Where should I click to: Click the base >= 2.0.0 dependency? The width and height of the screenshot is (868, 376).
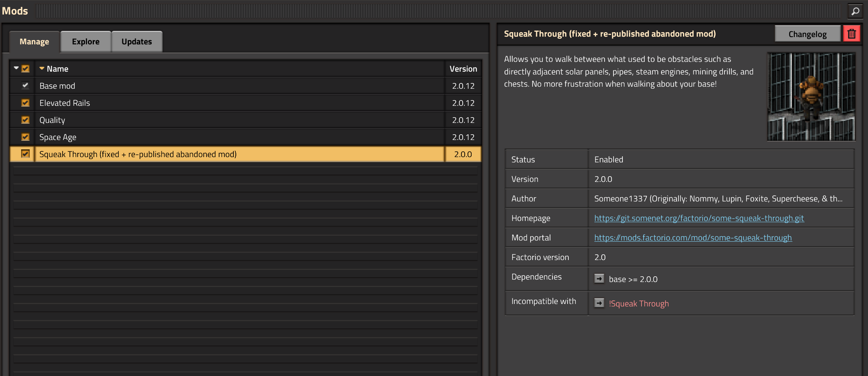tap(633, 279)
